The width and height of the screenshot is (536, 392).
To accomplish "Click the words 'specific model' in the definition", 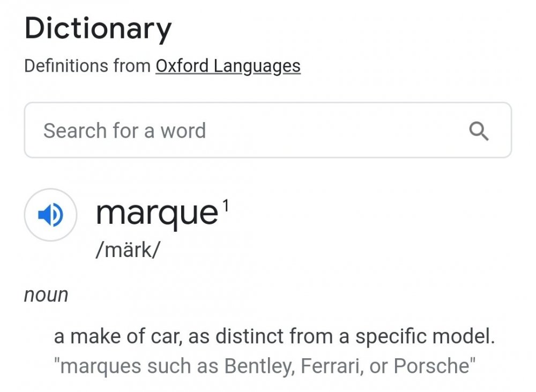I will tap(425, 337).
